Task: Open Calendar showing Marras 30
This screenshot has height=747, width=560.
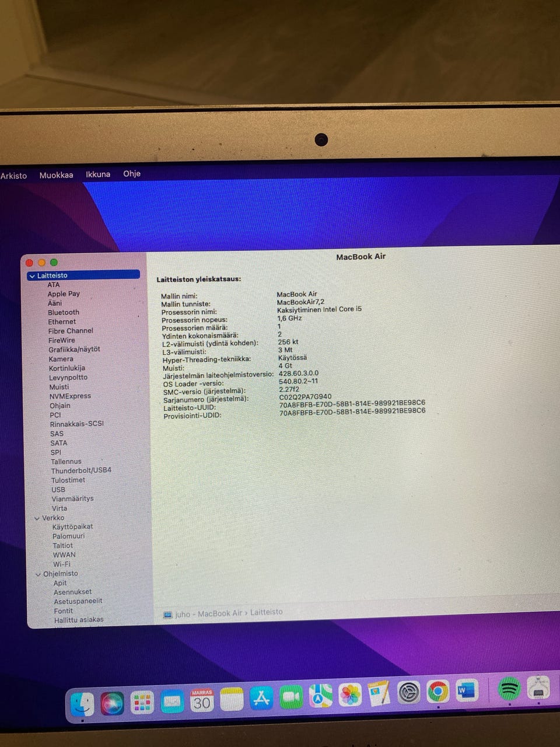Action: click(202, 701)
